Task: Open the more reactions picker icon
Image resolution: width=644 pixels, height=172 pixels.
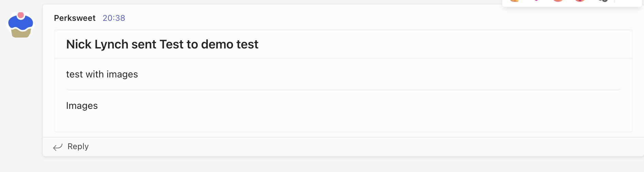Action: [x=602, y=1]
